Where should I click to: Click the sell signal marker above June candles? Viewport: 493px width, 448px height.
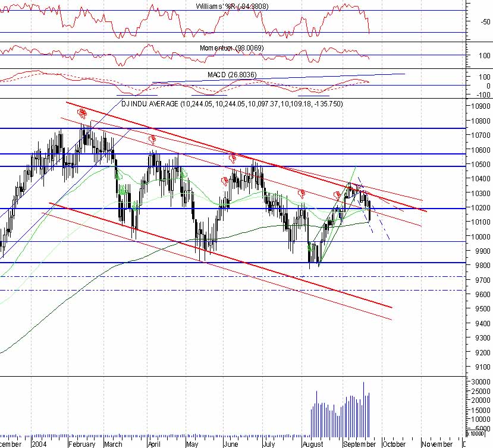[x=232, y=157]
